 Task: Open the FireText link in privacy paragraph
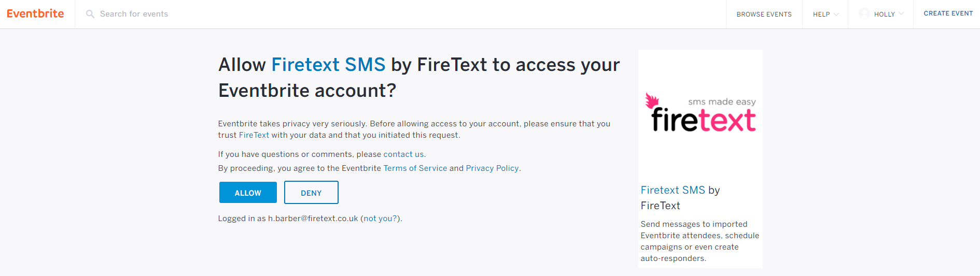pos(254,135)
